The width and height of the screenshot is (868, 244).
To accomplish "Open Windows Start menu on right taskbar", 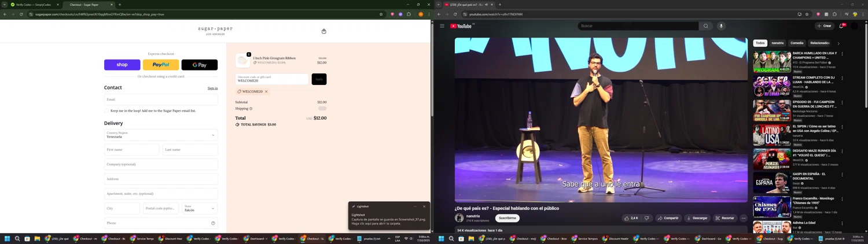I will [x=442, y=238].
